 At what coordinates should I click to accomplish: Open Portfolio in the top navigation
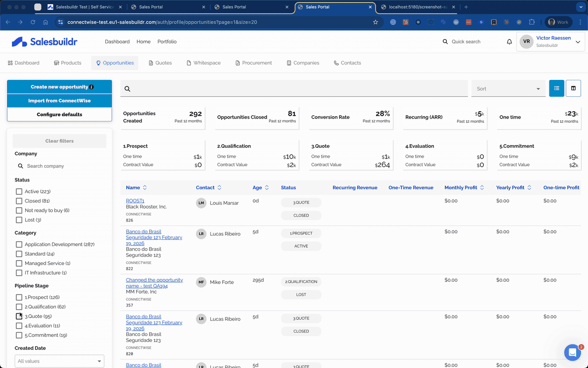point(167,42)
